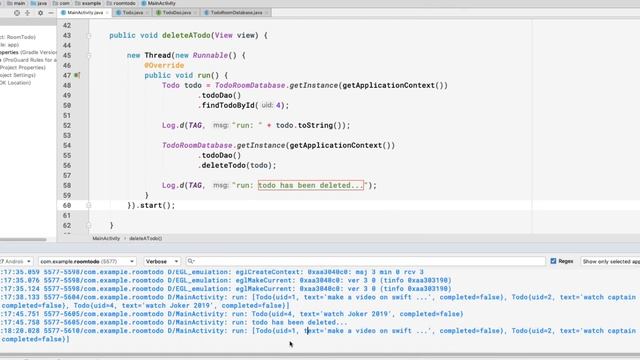Click the deleteATodo method name on line 43

tap(186, 36)
